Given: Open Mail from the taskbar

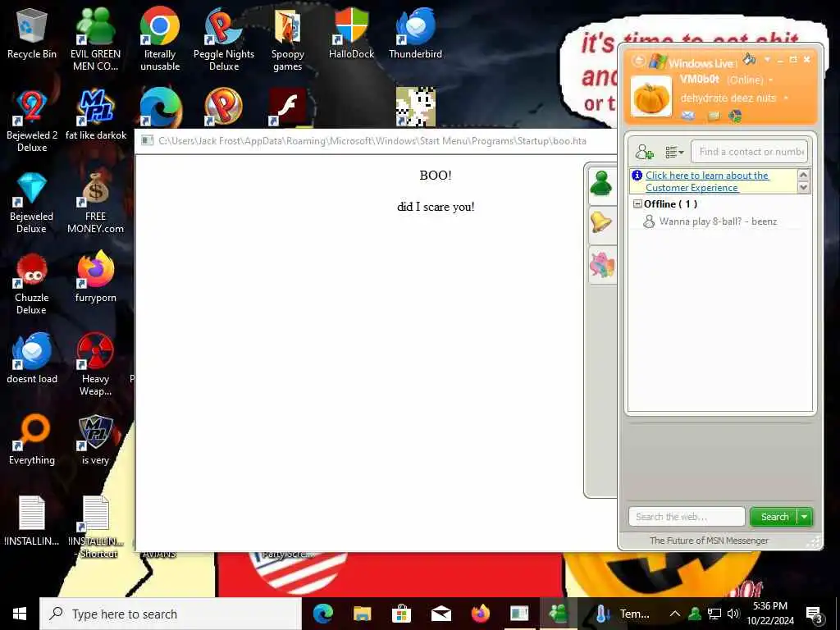Looking at the screenshot, I should click(x=441, y=614).
